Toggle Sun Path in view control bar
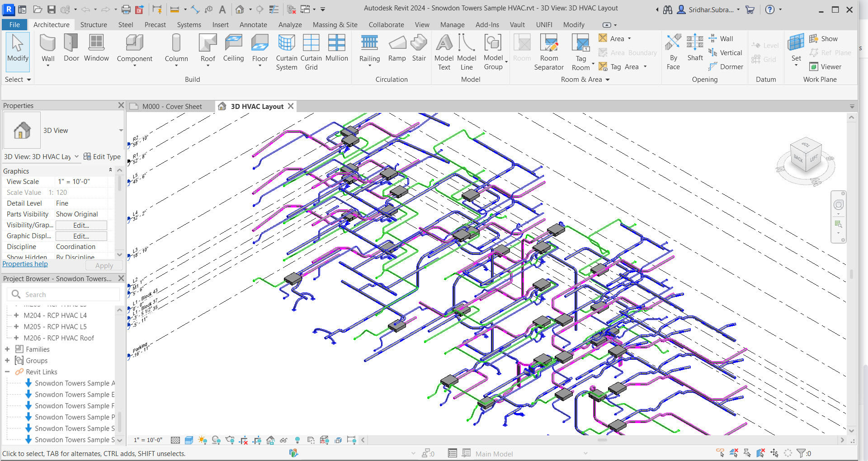The image size is (868, 461). coord(203,440)
